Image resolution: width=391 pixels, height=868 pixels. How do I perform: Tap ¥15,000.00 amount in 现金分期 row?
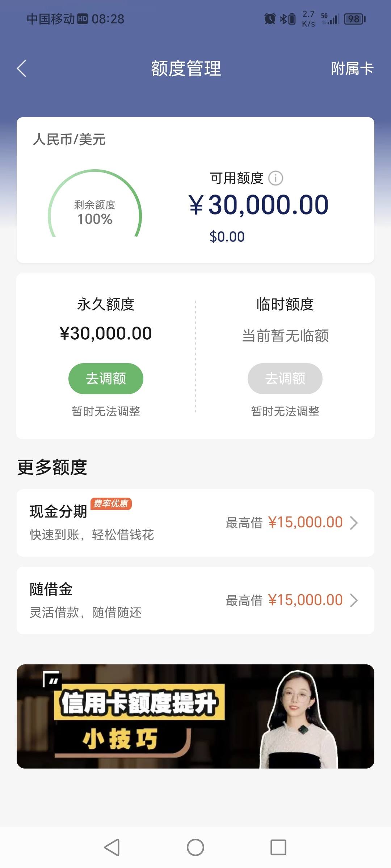point(305,522)
